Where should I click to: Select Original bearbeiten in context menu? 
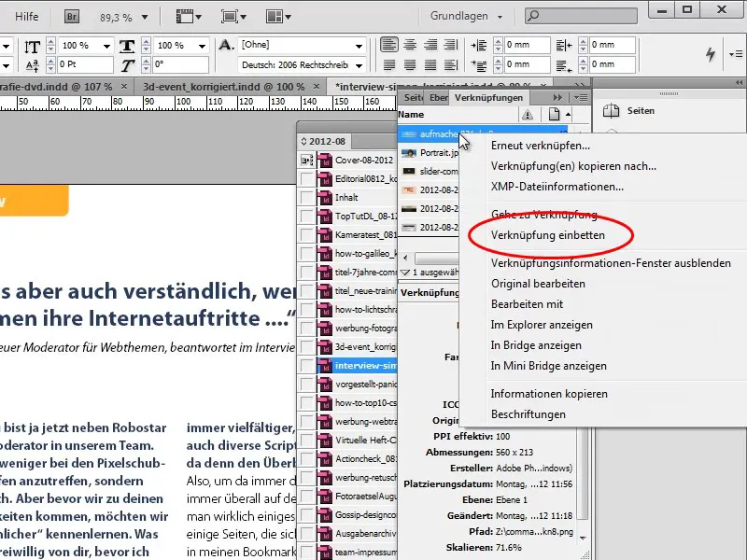(538, 284)
